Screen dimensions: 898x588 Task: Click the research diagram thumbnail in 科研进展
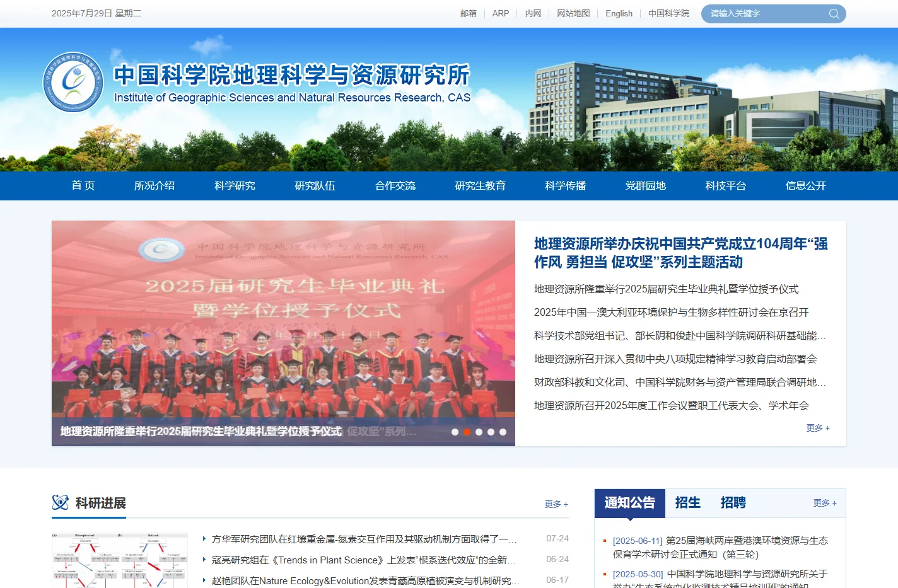120,560
